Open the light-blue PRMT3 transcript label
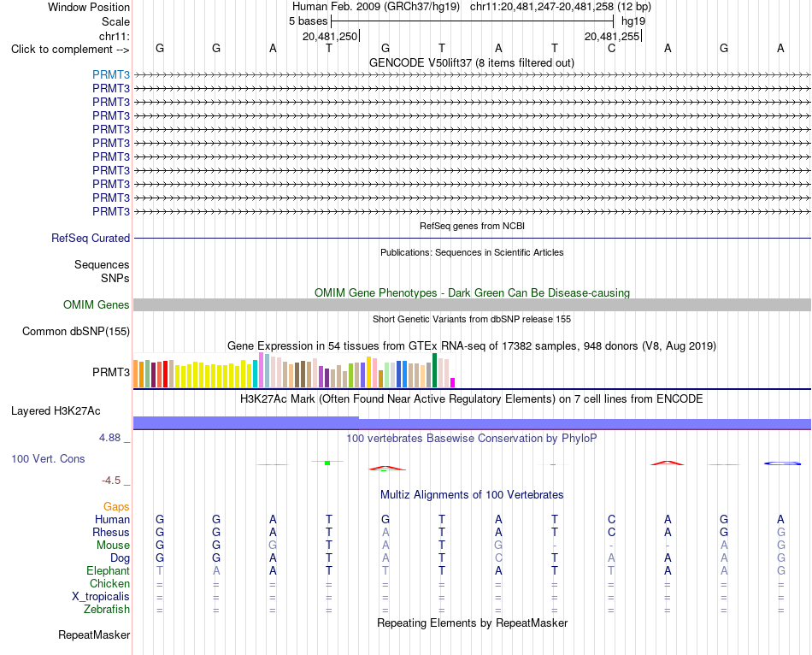The width and height of the screenshot is (812, 655). tap(111, 74)
